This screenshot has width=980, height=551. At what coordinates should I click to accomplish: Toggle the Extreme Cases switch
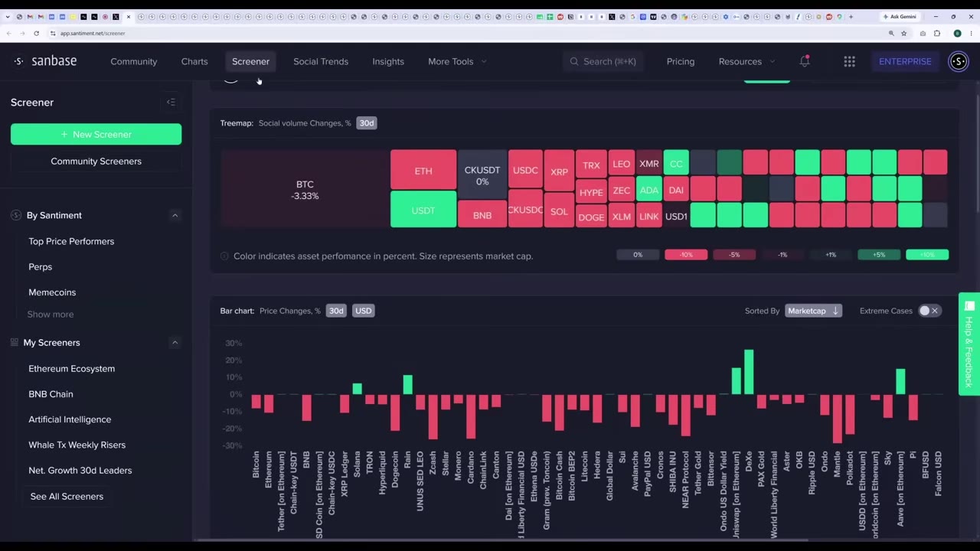tap(929, 311)
